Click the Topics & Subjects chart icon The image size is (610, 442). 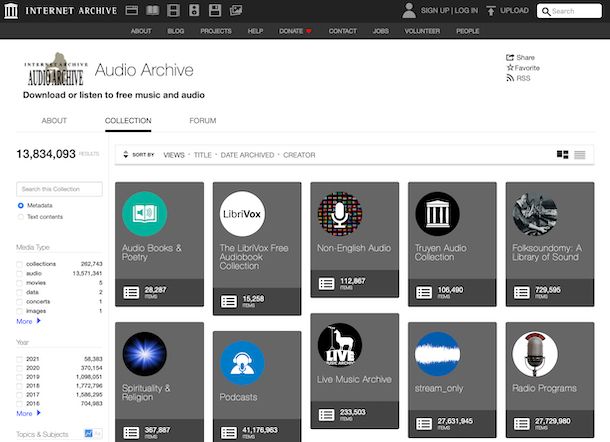tap(89, 433)
